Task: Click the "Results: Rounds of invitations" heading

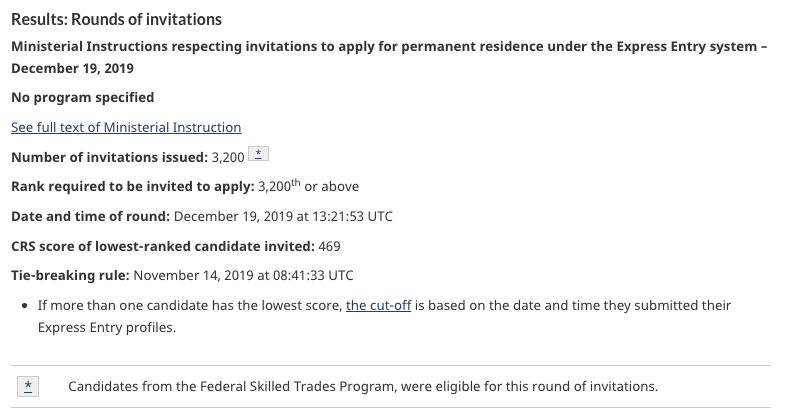Action: (x=116, y=19)
